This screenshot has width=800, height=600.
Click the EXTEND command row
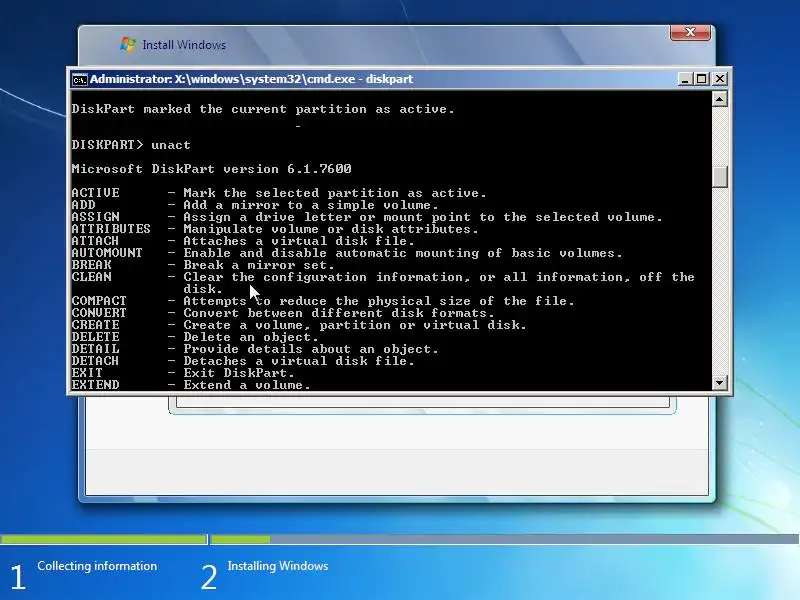click(191, 385)
